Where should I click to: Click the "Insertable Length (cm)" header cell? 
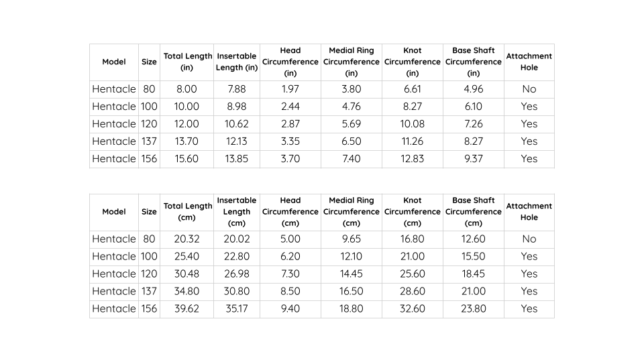(237, 212)
